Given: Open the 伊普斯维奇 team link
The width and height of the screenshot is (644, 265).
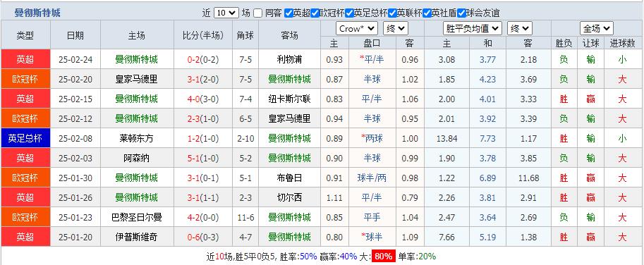Looking at the screenshot, I should [x=136, y=237].
